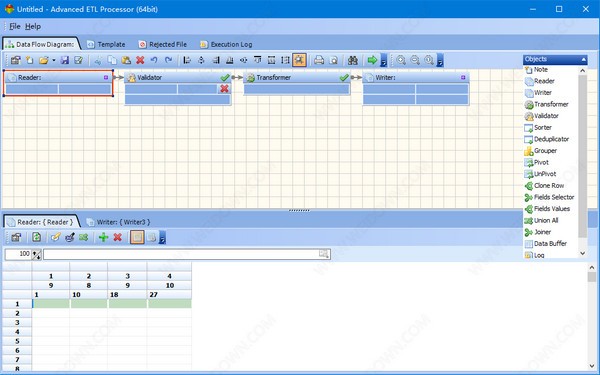This screenshot has width=600, height=375.
Task: Open the File menu
Action: (15, 26)
